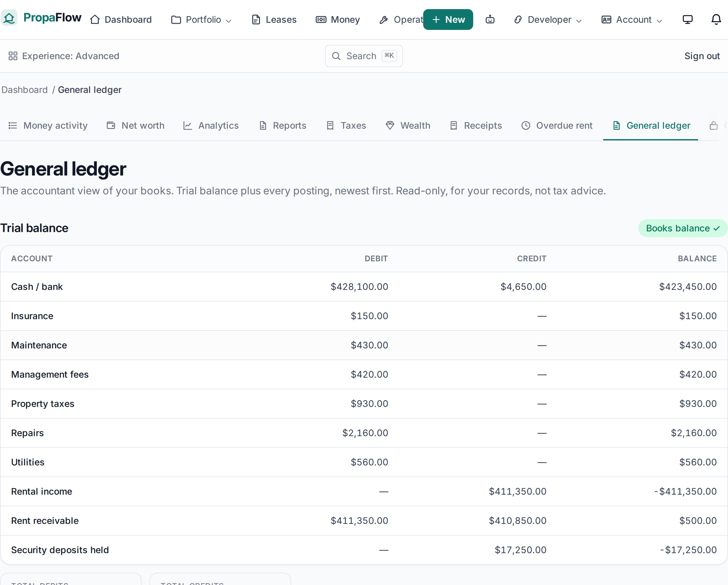Click the Management fees row
Viewport: 728px width, 585px height.
364,375
